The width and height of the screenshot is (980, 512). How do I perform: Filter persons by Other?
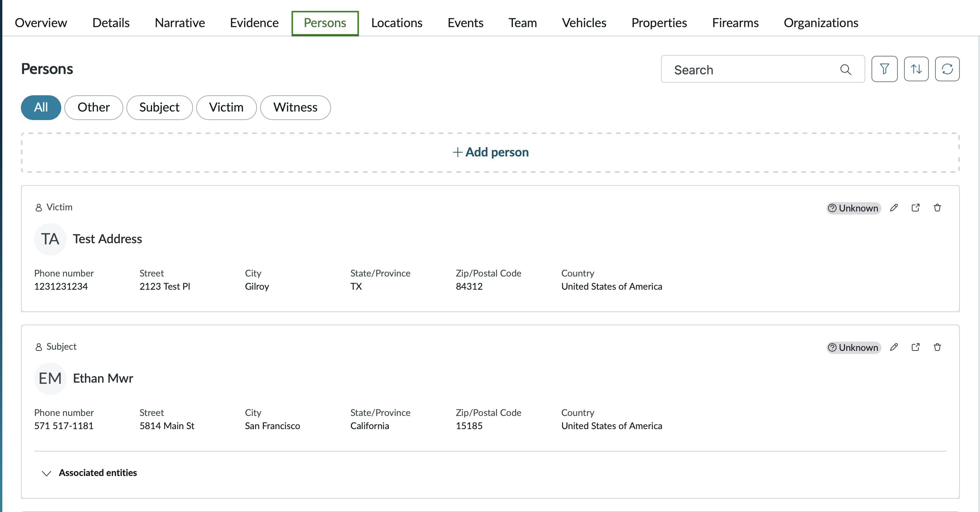[x=93, y=107]
